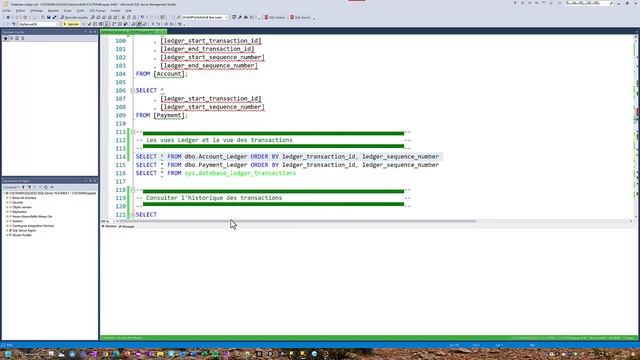
Task: Click the Nouvelle requête toolbar button
Action: [74, 18]
